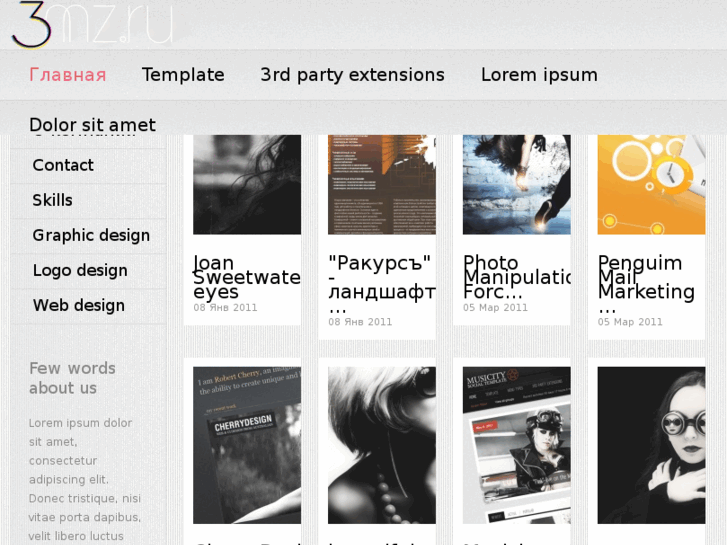Click the Lorem ipsum dolor paragraph text
The width and height of the screenshot is (727, 545).
coord(84,480)
